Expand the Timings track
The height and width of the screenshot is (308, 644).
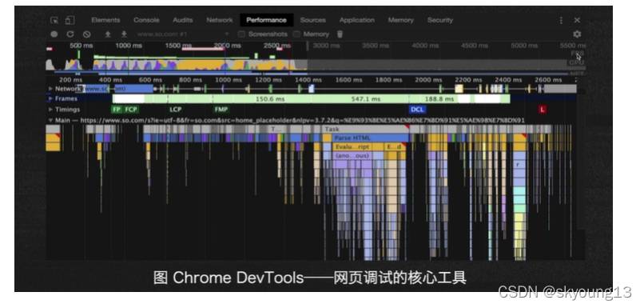point(50,110)
